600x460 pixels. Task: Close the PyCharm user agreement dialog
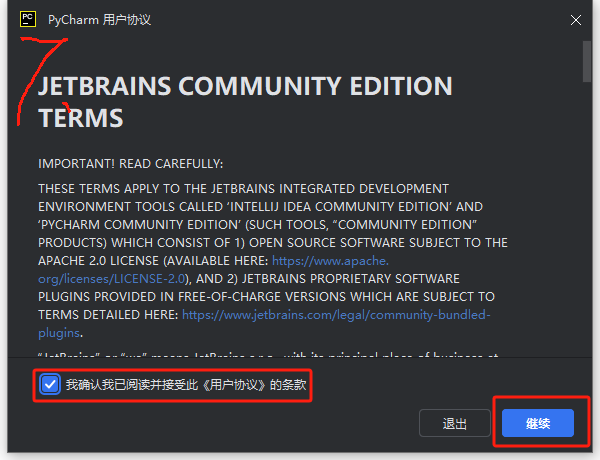[576, 20]
